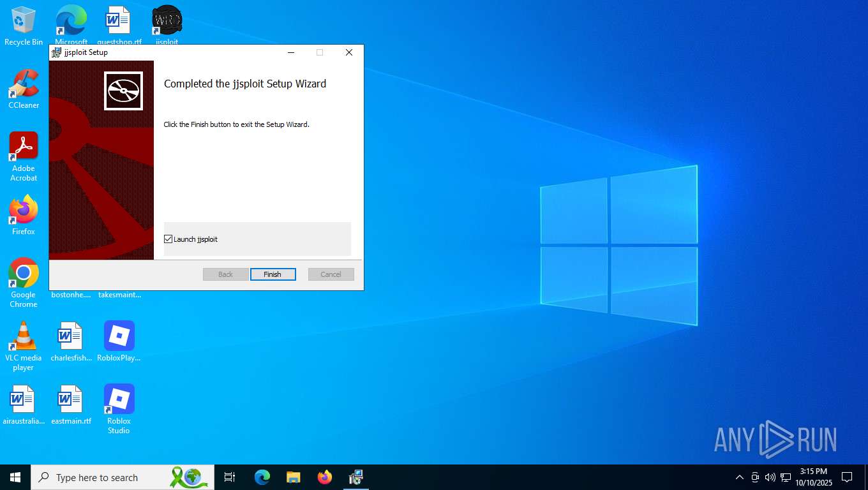Open the Windows Start menu
This screenshot has height=490, width=868.
[15, 477]
